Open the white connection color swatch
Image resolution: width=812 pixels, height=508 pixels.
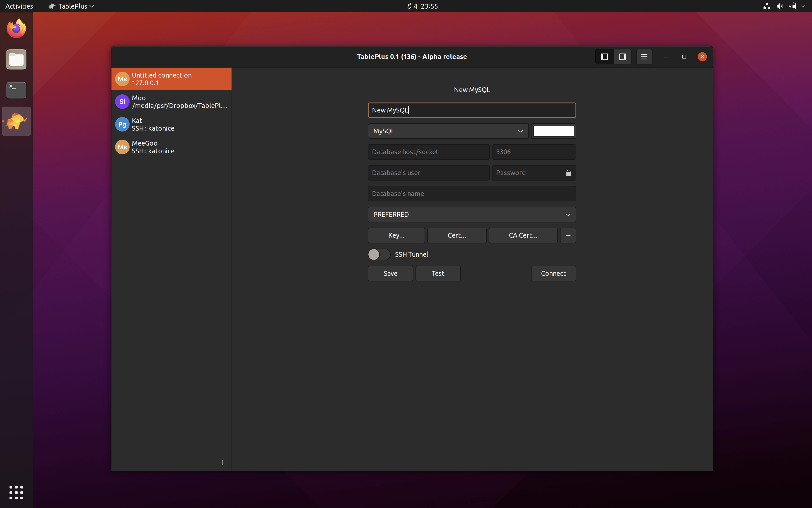pos(553,131)
